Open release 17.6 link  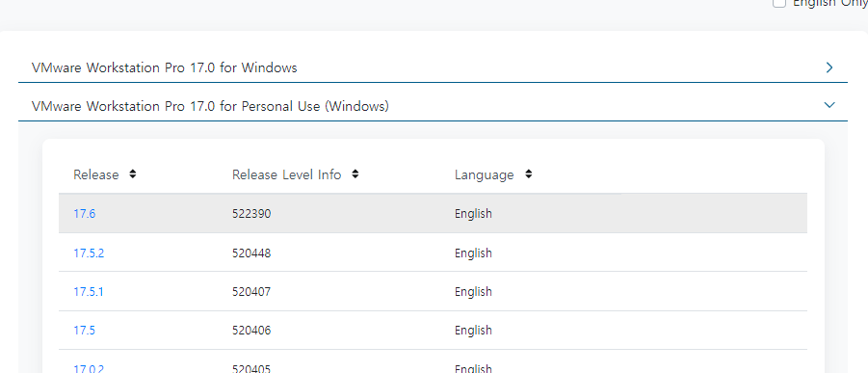coord(84,213)
